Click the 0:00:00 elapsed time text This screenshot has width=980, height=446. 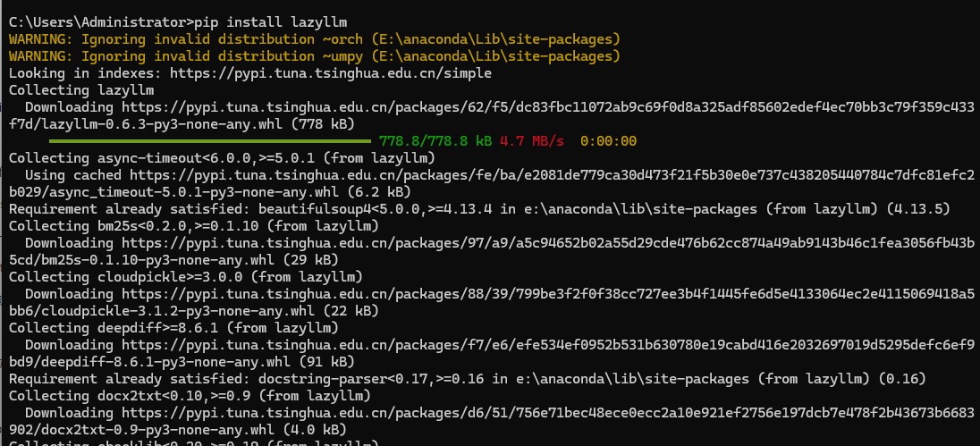click(x=608, y=141)
